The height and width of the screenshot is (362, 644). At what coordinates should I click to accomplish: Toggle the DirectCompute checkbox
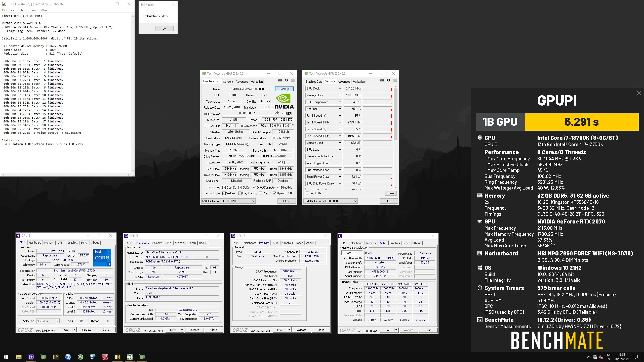click(254, 187)
